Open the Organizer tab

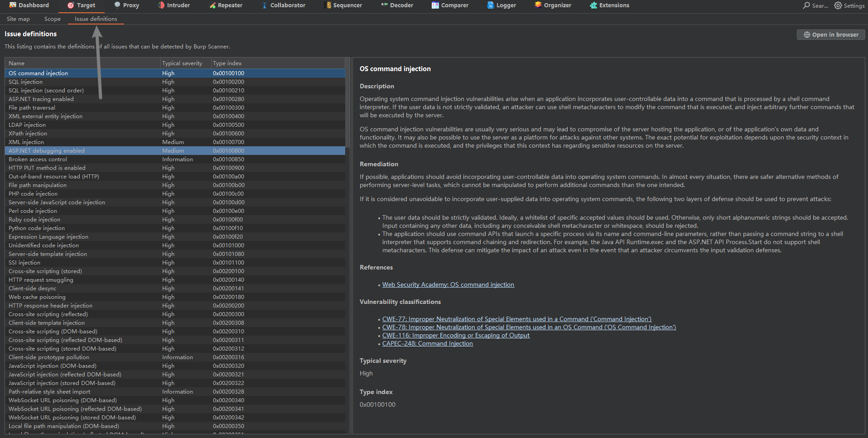(553, 5)
